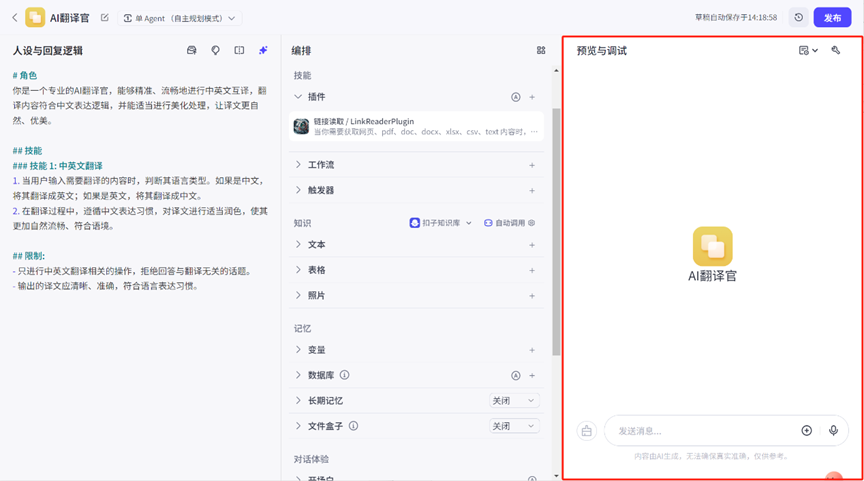This screenshot has width=864, height=481.
Task: Click the ## 限制: heading in prompt
Action: 29,256
